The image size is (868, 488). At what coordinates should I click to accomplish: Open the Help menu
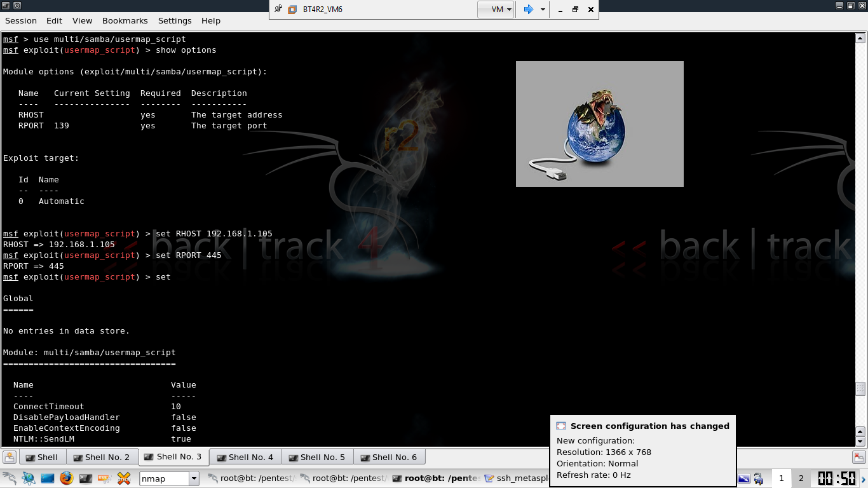pyautogui.click(x=211, y=20)
